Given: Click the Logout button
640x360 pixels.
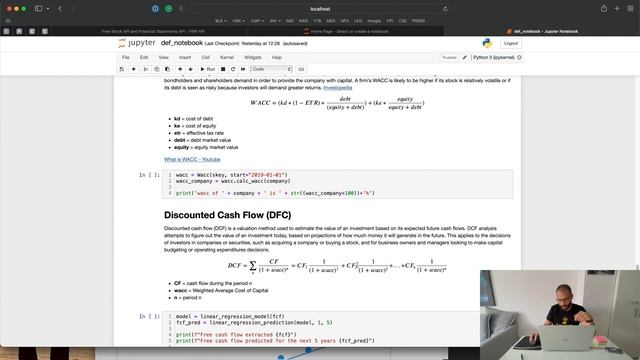Looking at the screenshot, I should point(511,43).
